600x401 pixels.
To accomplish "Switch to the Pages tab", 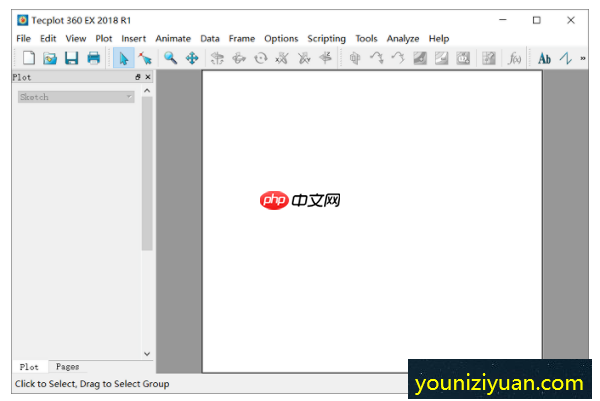I will (67, 367).
